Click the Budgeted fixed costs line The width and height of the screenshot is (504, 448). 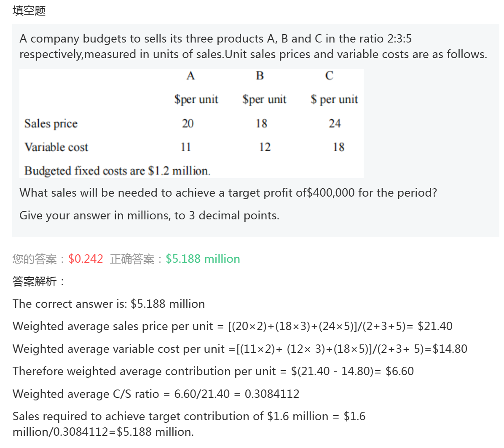point(117,171)
